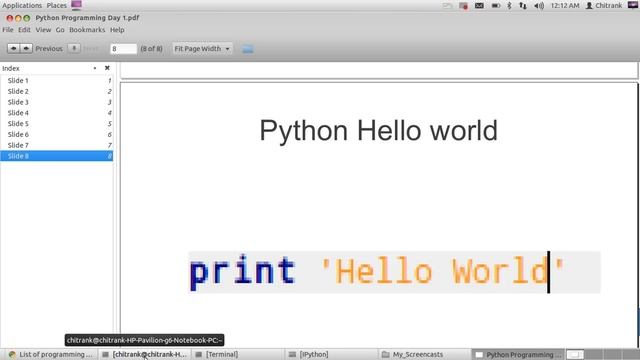
Task: Go back in history with left arrow button
Action: pyautogui.click(x=13, y=49)
